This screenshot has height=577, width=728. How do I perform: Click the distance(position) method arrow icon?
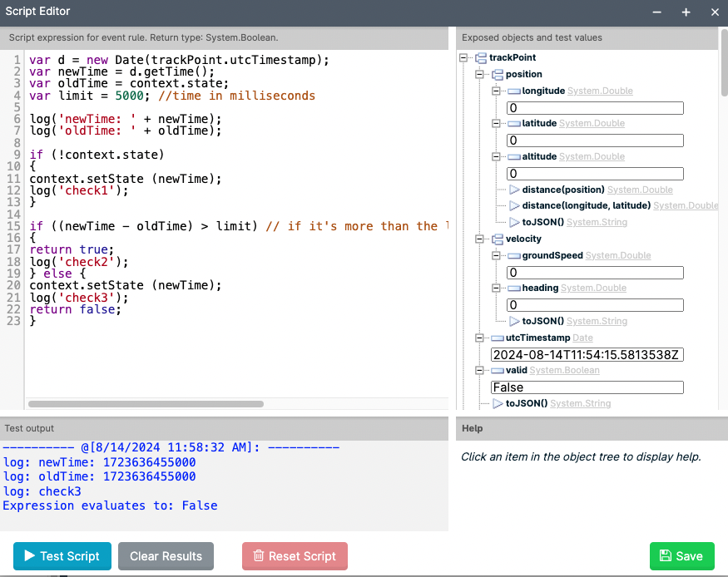pos(514,190)
